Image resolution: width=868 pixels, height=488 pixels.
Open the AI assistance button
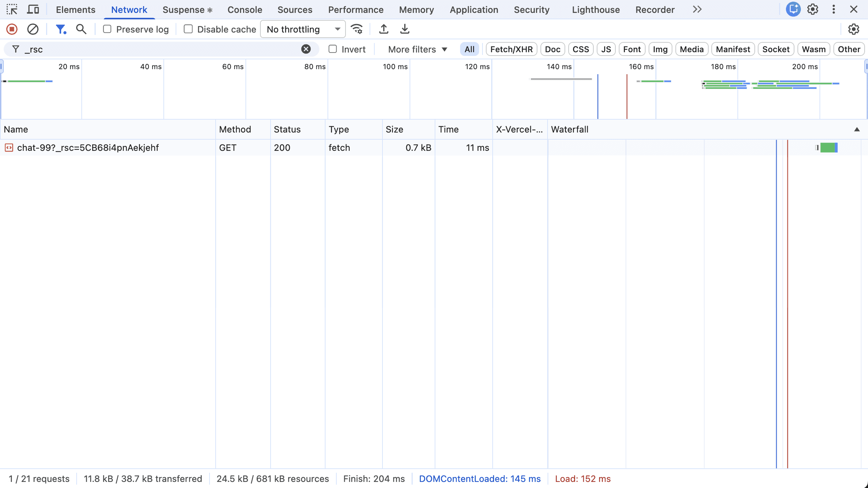click(793, 9)
